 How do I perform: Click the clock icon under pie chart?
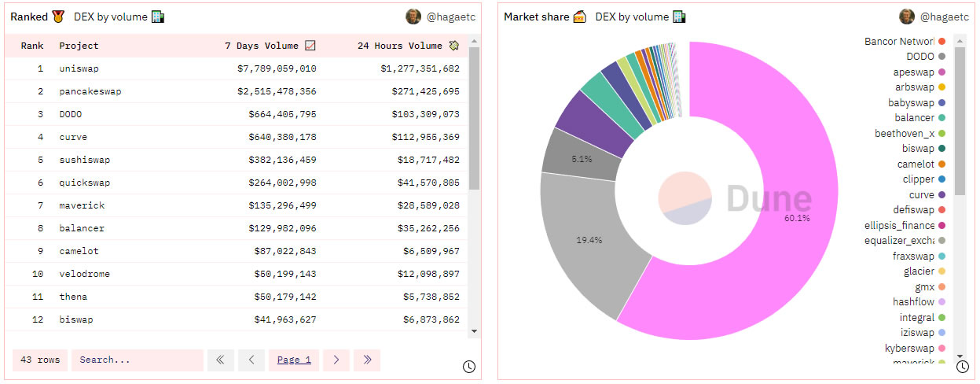click(963, 367)
